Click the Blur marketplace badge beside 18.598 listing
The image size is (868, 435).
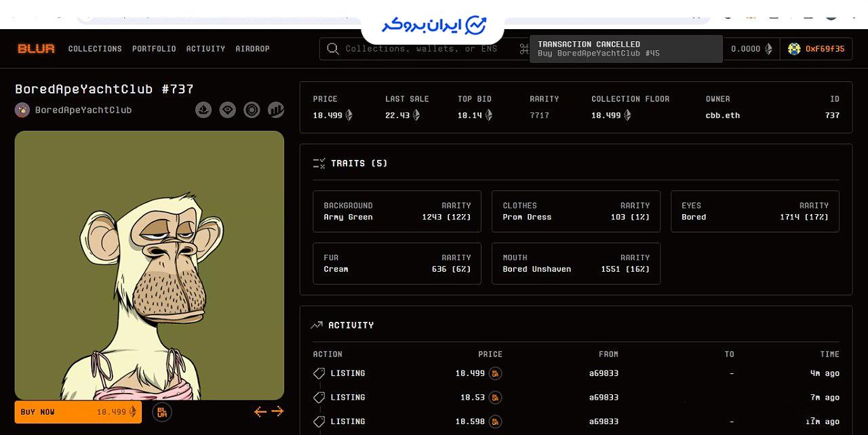coord(496,421)
